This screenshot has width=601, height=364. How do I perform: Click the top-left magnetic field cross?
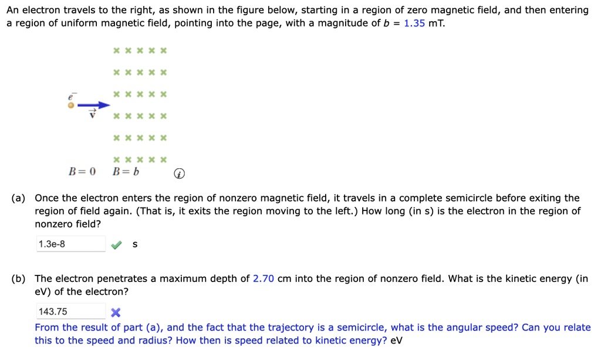[116, 50]
